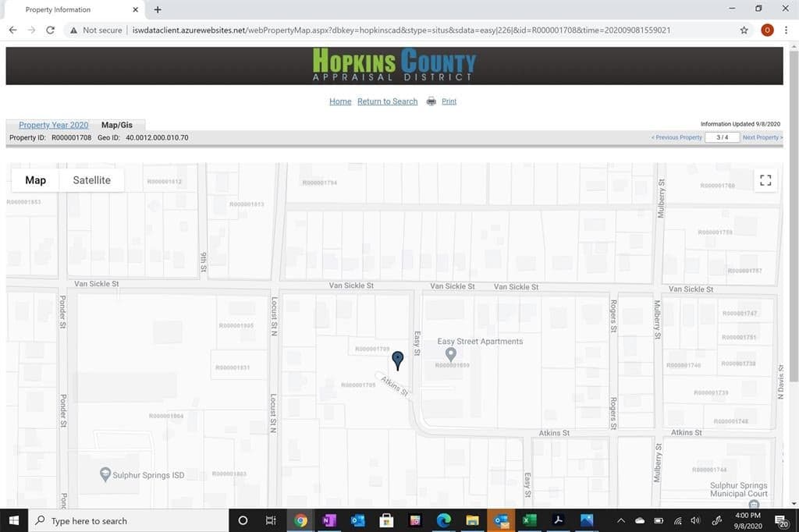The width and height of the screenshot is (799, 532).
Task: Click the browser forward arrow
Action: 31,30
